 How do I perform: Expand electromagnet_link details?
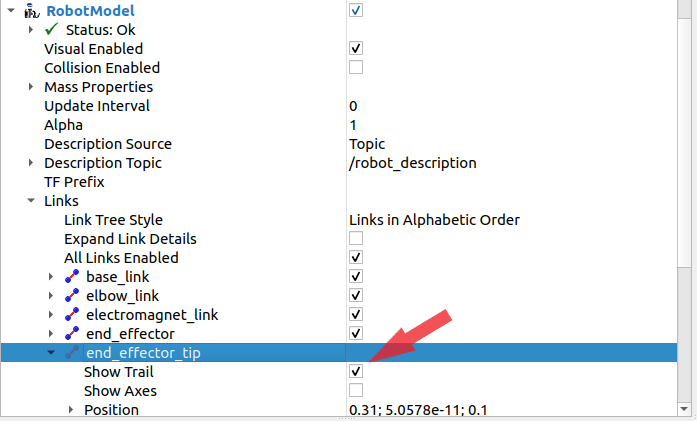point(51,315)
